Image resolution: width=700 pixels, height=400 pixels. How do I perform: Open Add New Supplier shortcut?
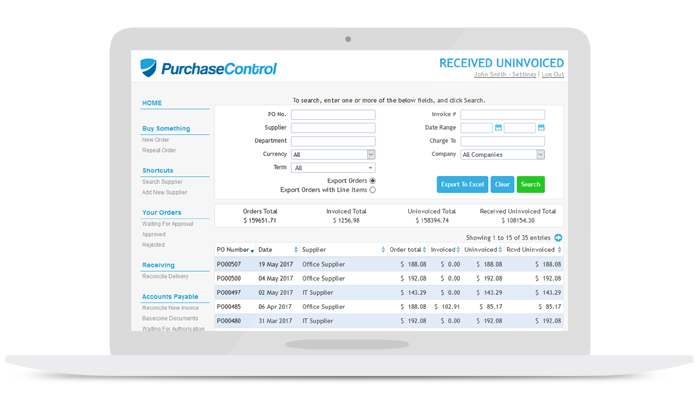pos(164,192)
